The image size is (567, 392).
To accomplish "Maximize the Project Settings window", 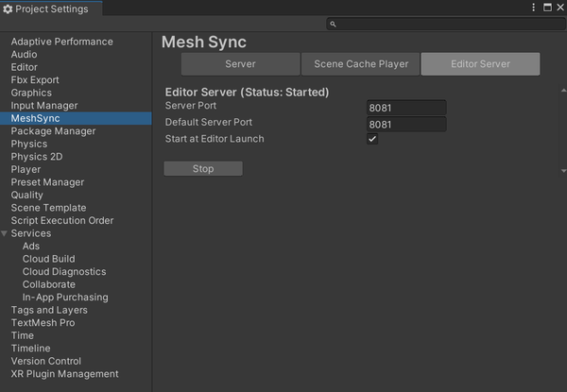I will pyautogui.click(x=545, y=9).
